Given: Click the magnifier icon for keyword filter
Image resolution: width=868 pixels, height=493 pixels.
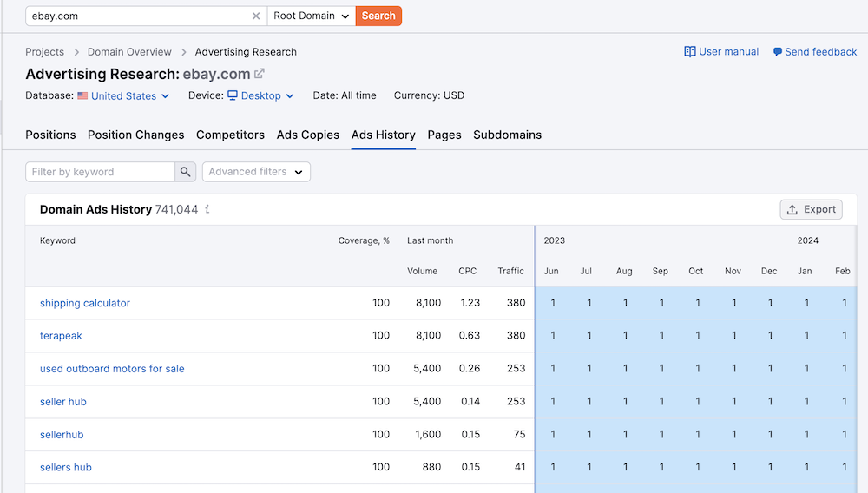Looking at the screenshot, I should pos(186,172).
